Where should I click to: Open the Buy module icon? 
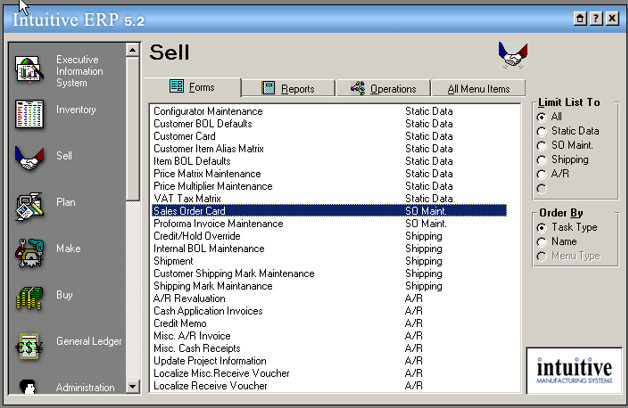(x=29, y=298)
